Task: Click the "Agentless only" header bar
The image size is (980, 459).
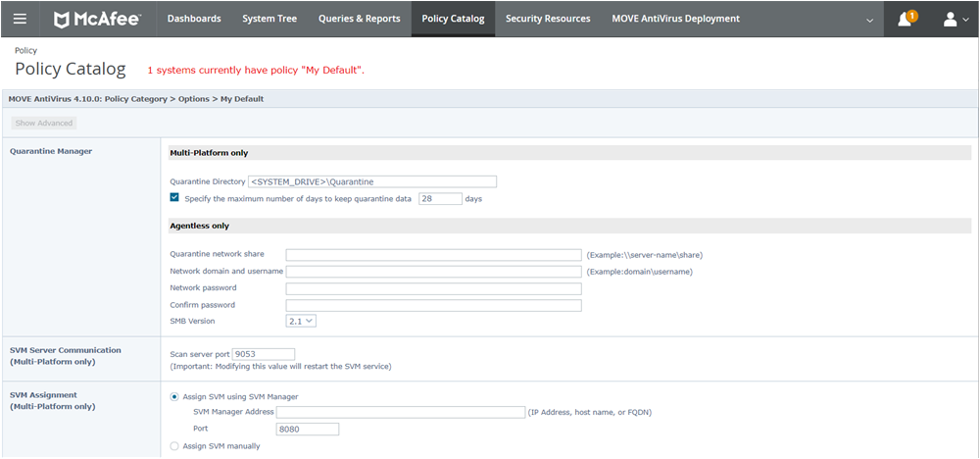Action: click(x=569, y=226)
